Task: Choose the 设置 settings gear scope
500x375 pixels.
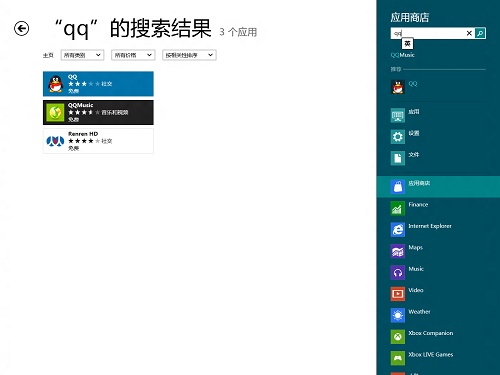Action: click(398, 137)
